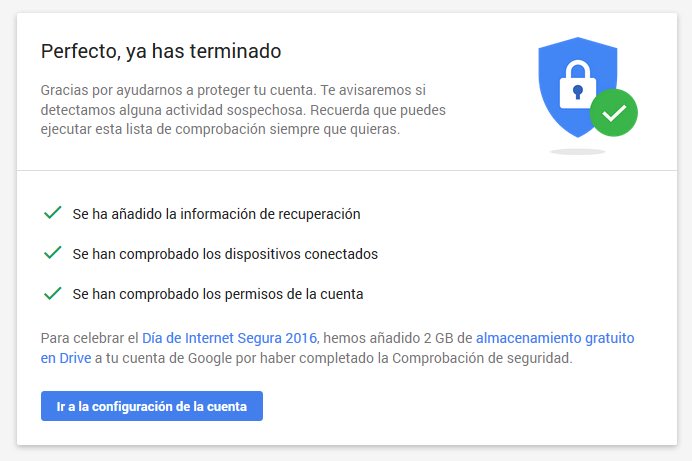Click the keyhole on the padlock icon
The image size is (692, 461).
(x=578, y=92)
